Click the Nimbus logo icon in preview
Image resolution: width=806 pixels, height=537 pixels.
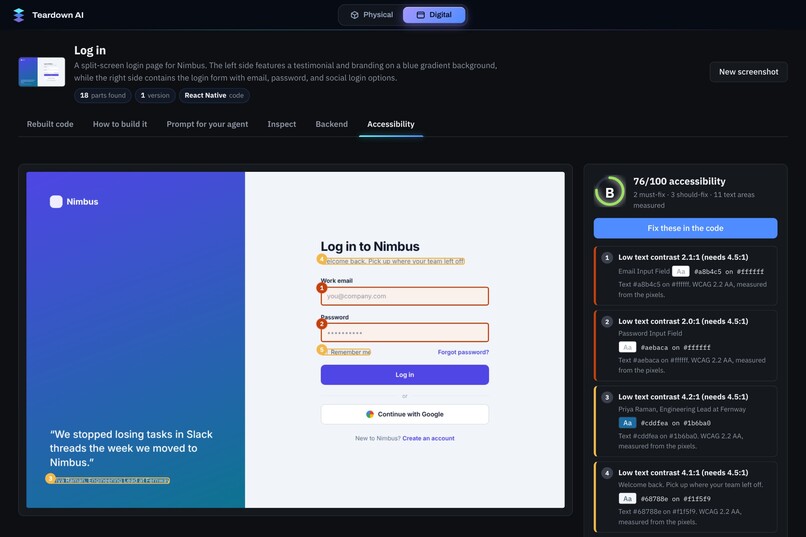[x=56, y=201]
